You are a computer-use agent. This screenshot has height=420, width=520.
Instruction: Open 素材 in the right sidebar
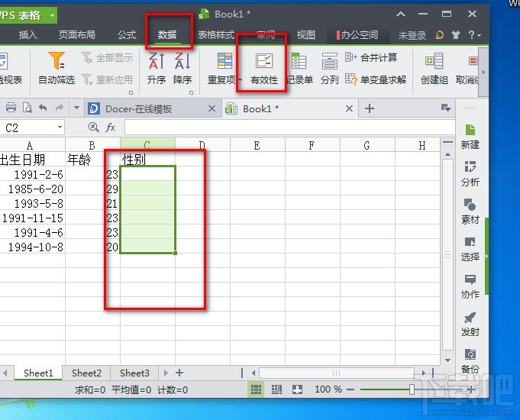click(x=470, y=212)
